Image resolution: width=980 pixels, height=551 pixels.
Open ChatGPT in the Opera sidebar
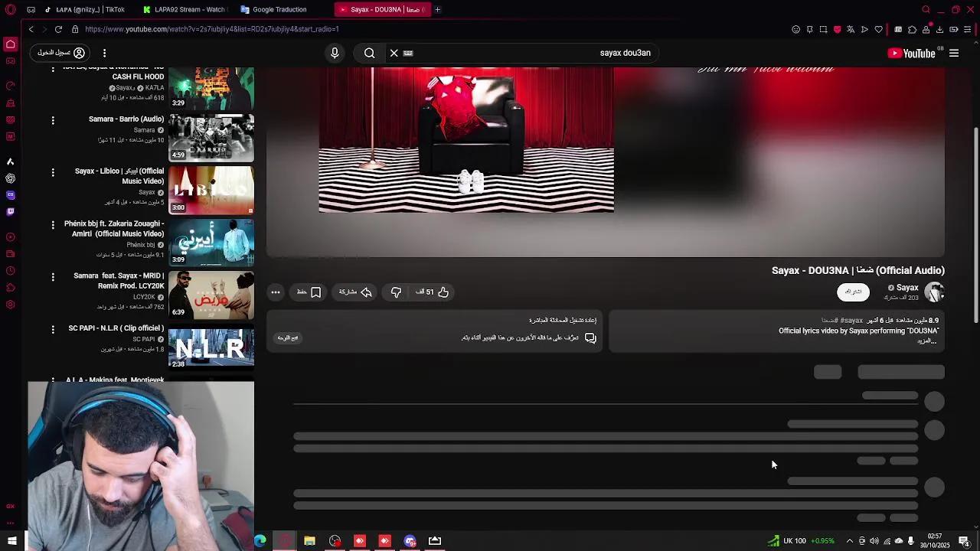point(10,178)
